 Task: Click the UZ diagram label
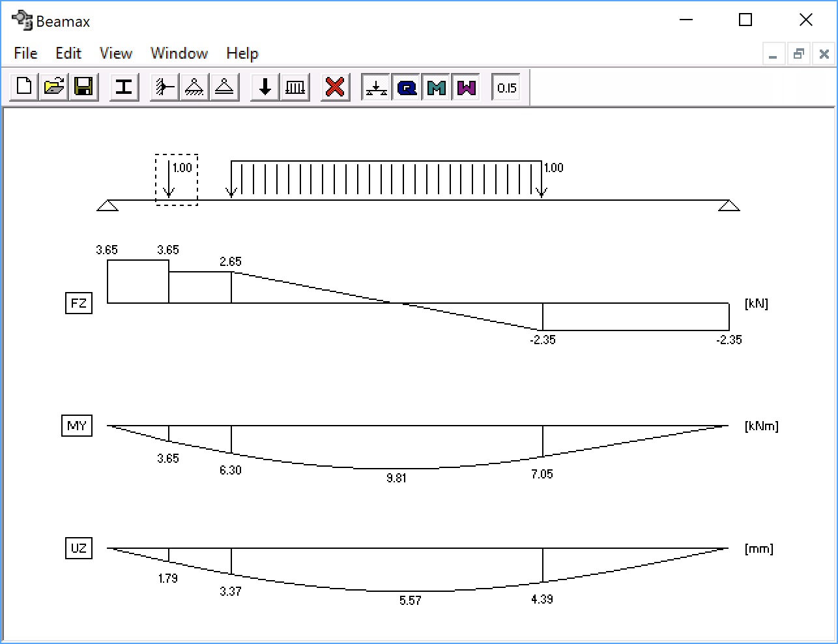[78, 548]
